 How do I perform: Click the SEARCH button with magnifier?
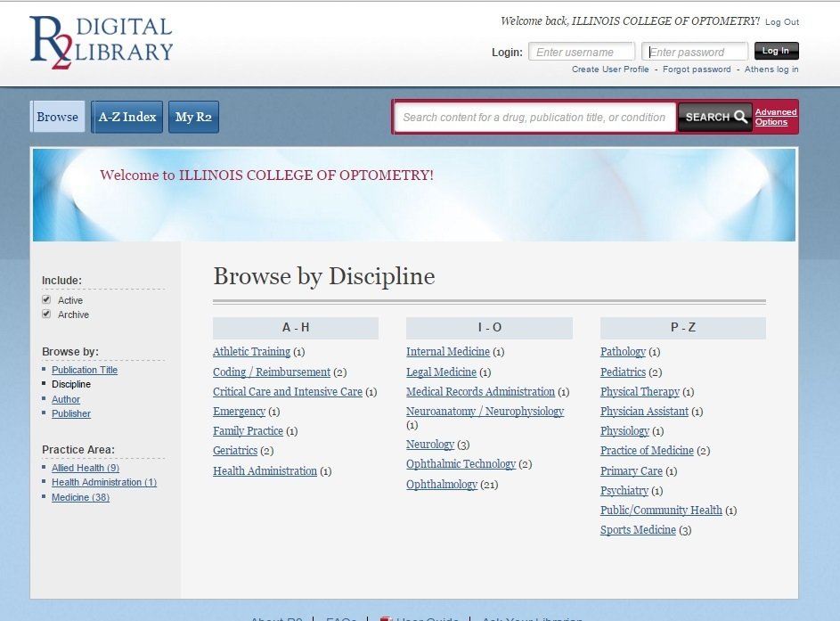[x=715, y=117]
